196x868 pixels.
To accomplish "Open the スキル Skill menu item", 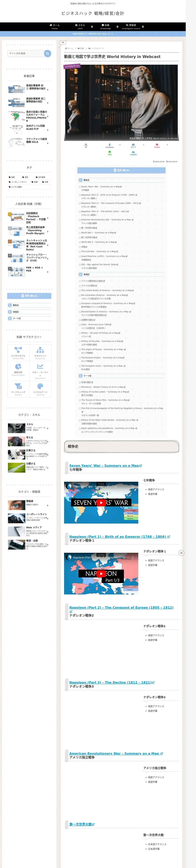I will tap(80, 27).
